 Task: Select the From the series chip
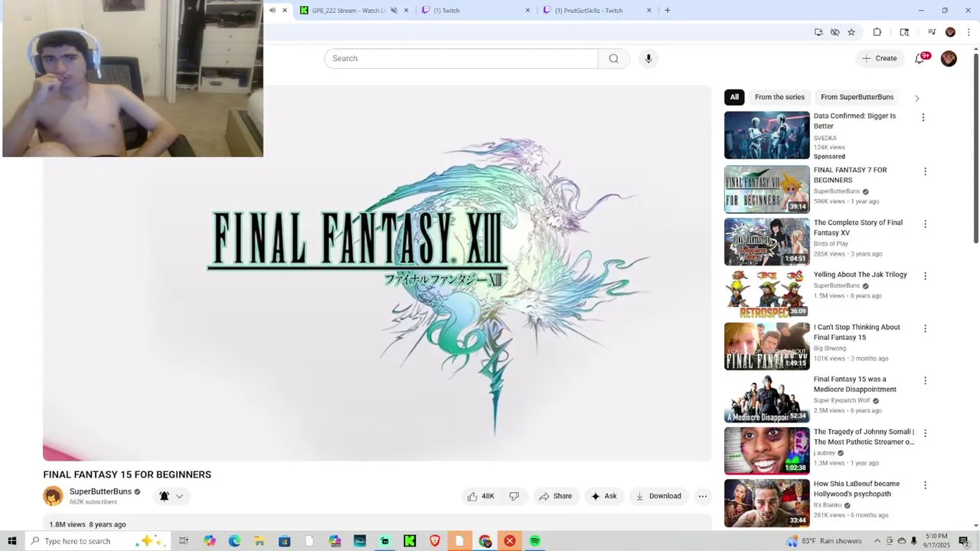click(x=779, y=97)
